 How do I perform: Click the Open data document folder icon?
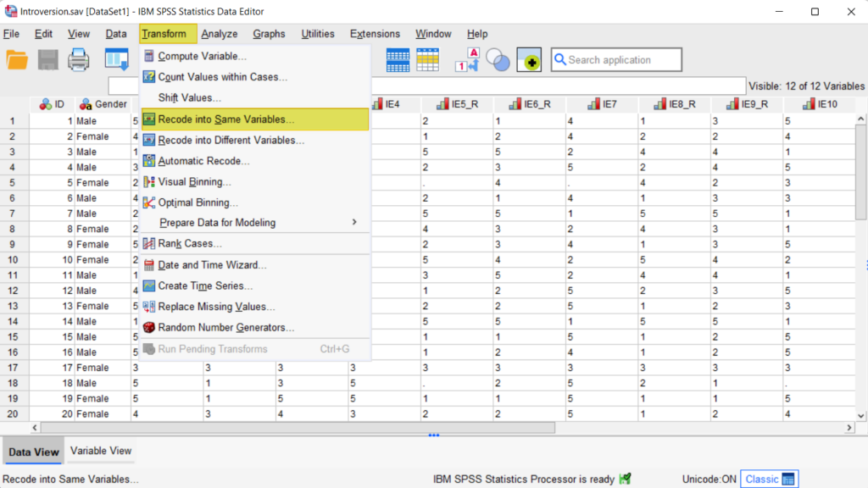pos(17,60)
